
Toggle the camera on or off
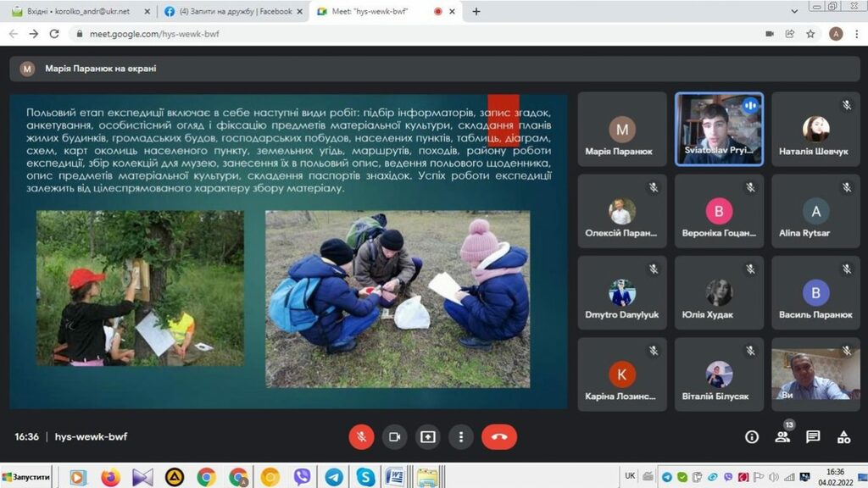394,437
